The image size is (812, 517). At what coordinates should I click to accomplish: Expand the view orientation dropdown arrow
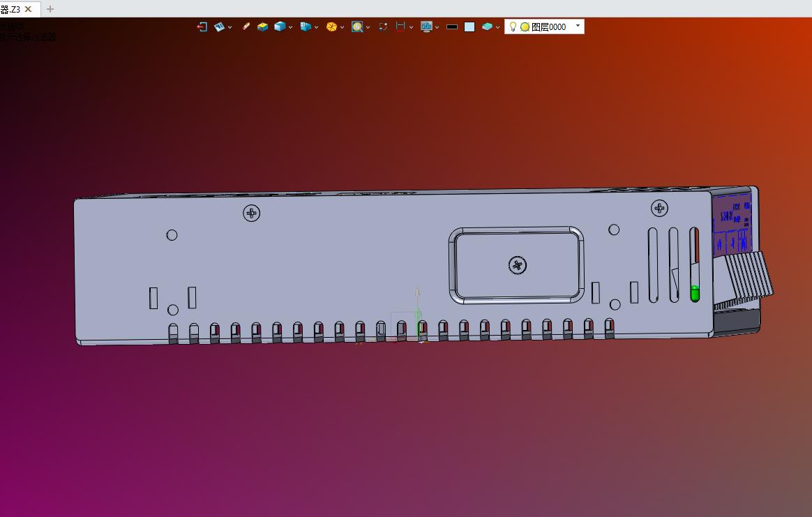pos(317,27)
